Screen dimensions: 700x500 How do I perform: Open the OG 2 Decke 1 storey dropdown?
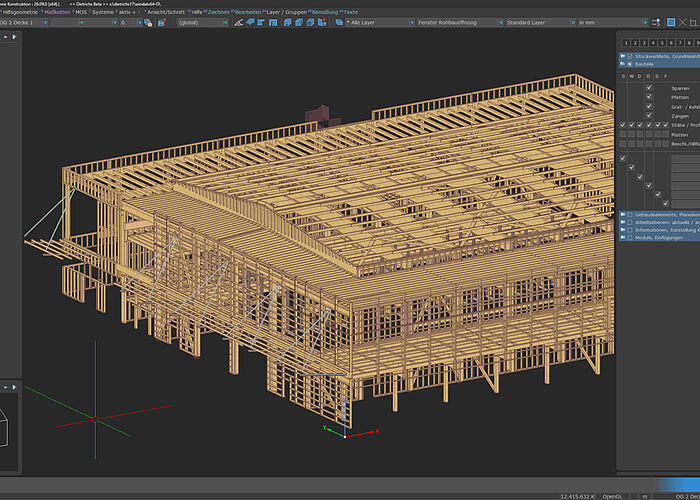pyautogui.click(x=24, y=22)
